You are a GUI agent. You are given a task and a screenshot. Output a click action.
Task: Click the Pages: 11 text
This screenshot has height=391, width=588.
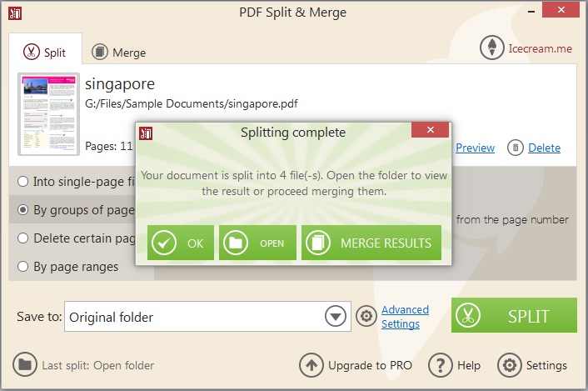click(109, 146)
